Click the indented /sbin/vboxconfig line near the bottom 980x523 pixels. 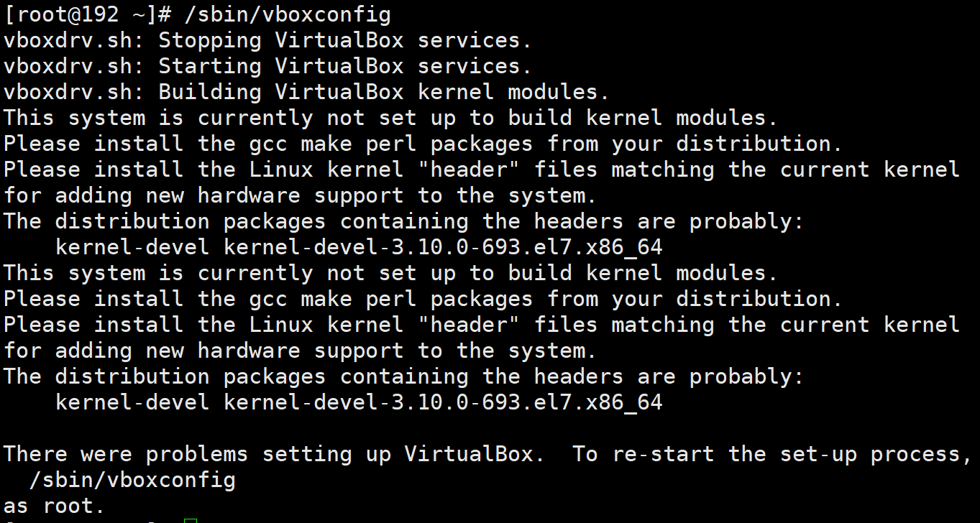132,480
